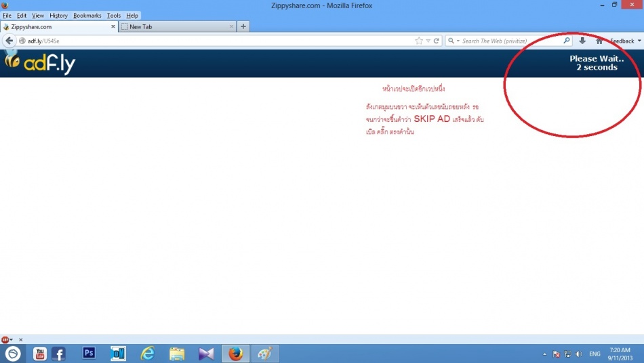
Task: Click the search magnifier icon in search box
Action: [x=567, y=41]
